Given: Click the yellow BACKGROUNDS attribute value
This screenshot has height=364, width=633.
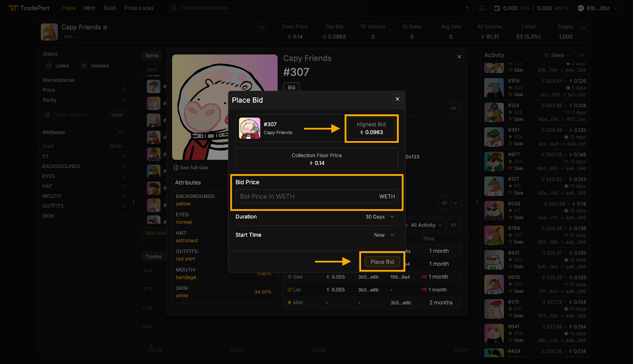Looking at the screenshot, I should [183, 204].
